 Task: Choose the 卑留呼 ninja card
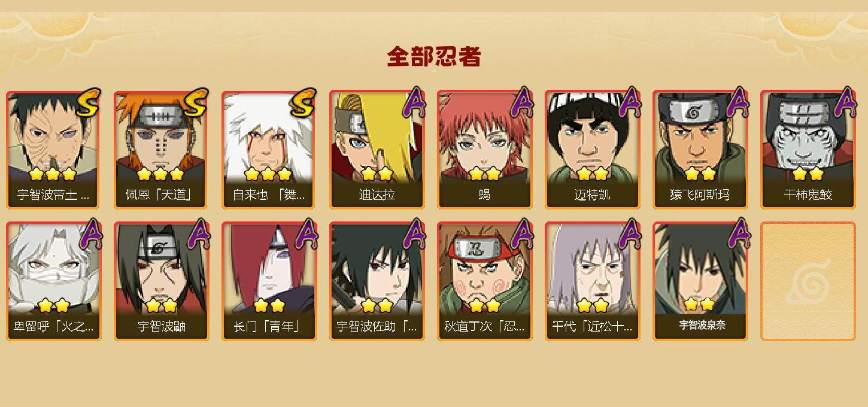pos(54,281)
